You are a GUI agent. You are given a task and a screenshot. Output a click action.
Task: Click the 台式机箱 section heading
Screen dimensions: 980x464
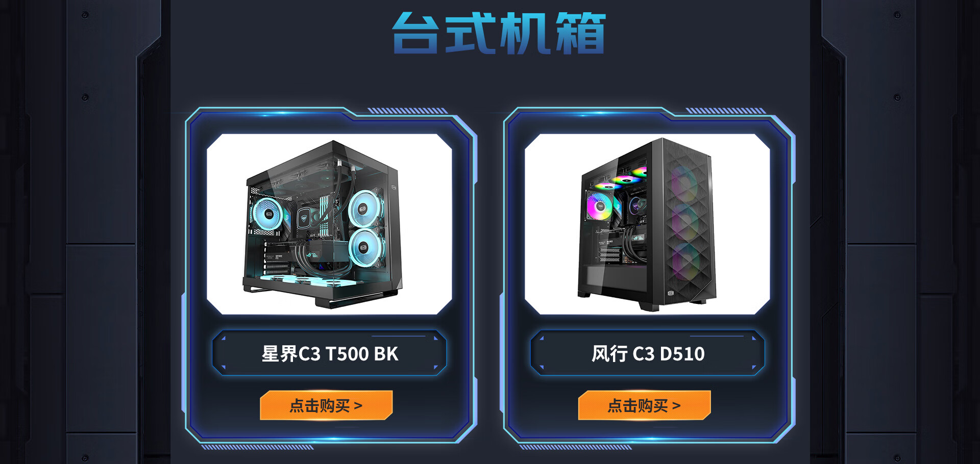tap(499, 33)
